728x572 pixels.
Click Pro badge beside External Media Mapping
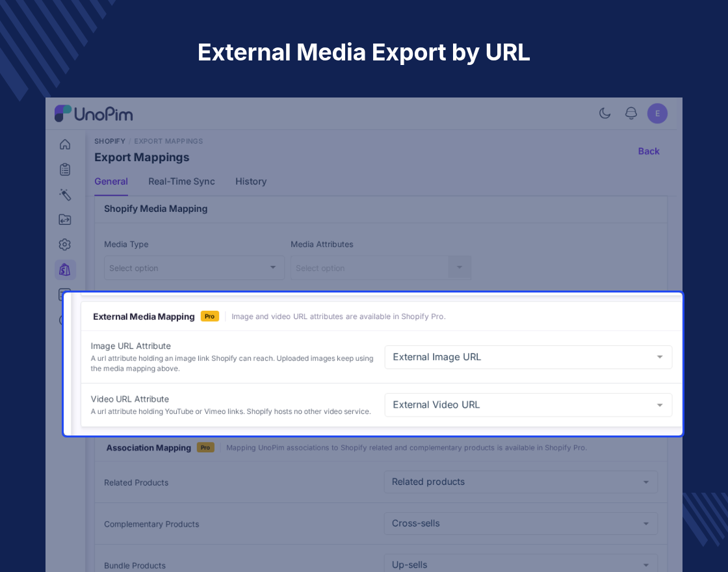pyautogui.click(x=209, y=316)
